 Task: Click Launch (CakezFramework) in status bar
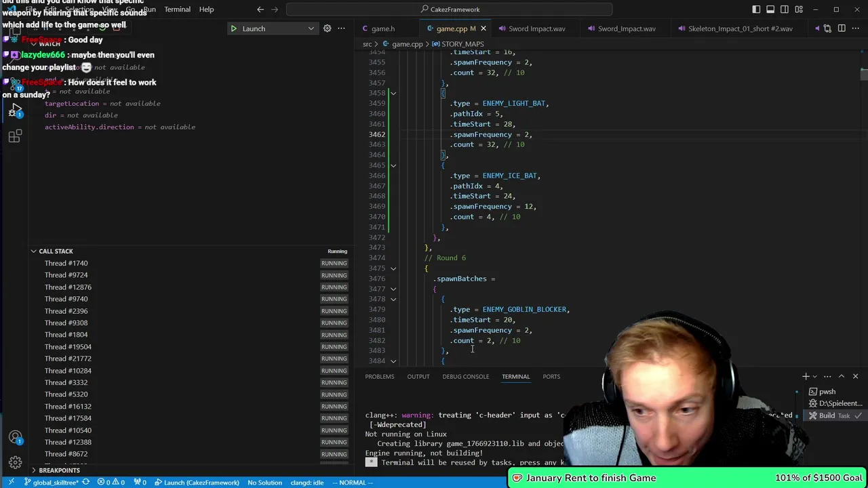coord(197,483)
